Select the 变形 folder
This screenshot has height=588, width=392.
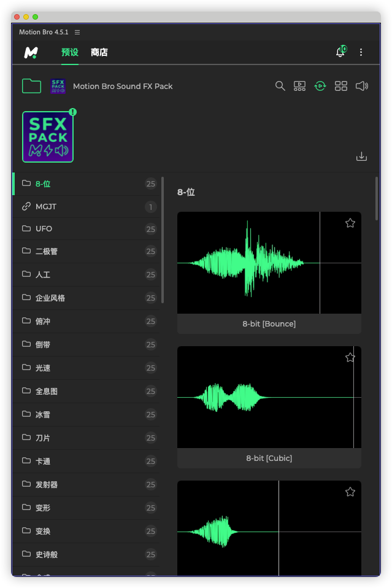tap(86, 508)
